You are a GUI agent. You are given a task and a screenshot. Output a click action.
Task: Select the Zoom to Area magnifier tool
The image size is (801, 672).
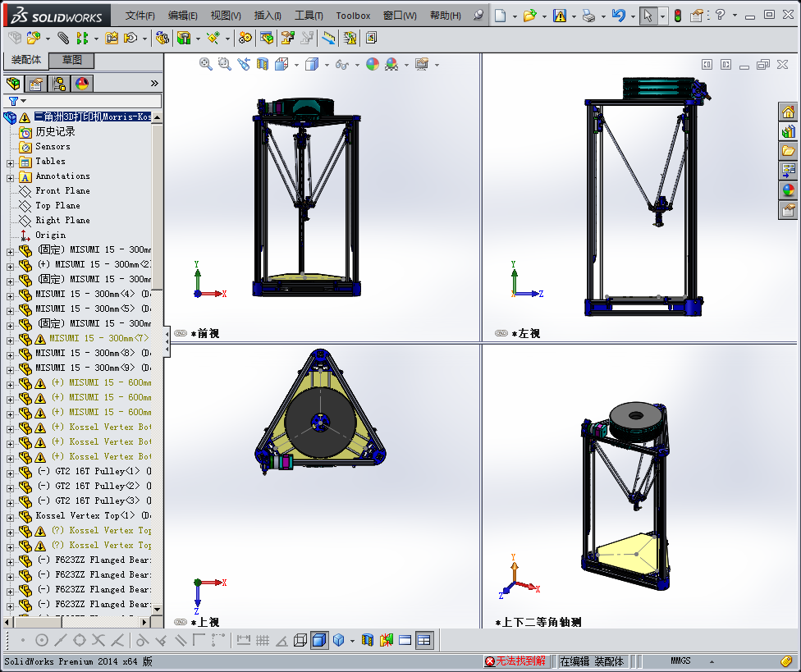222,64
